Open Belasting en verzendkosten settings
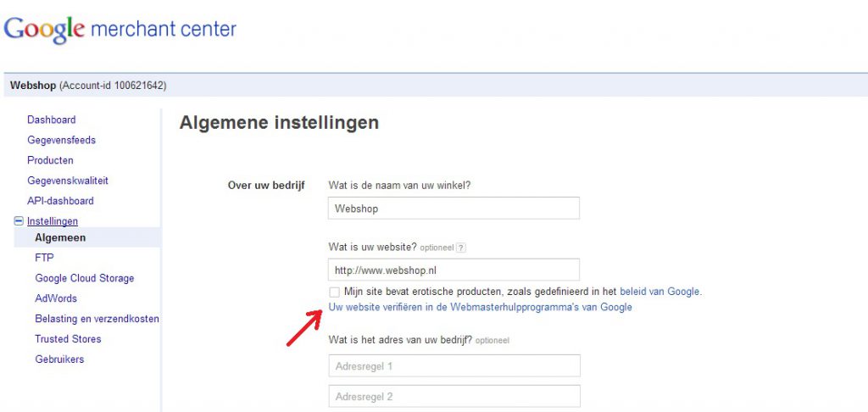Image resolution: width=868 pixels, height=412 pixels. tap(97, 319)
